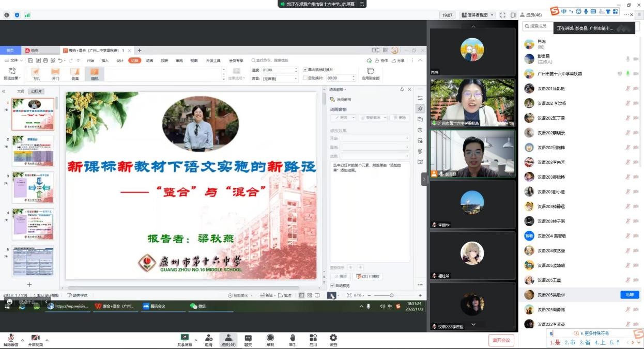The width and height of the screenshot is (644, 349).
Task: Toggle the 单击鼠标时换片 checkbox
Action: [x=305, y=70]
